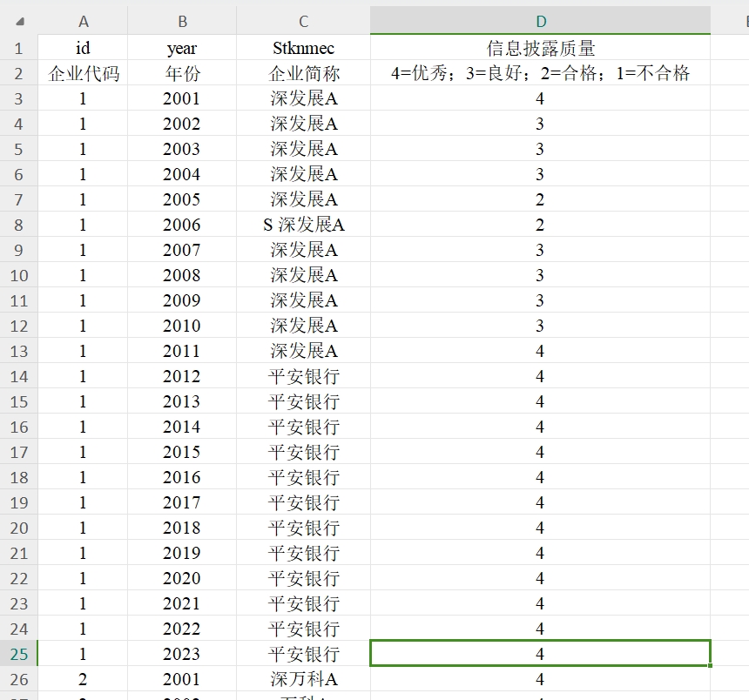
Task: Select row 8 header
Action: pos(18,225)
